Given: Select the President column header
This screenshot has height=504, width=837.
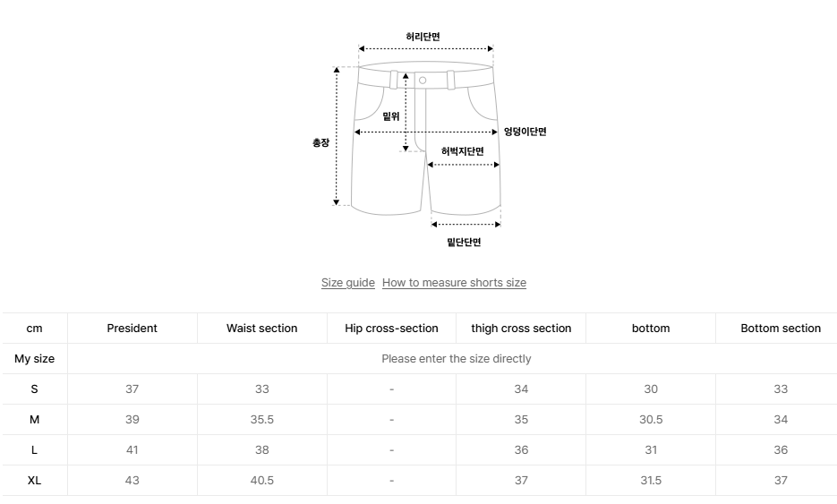Looking at the screenshot, I should pyautogui.click(x=132, y=329).
